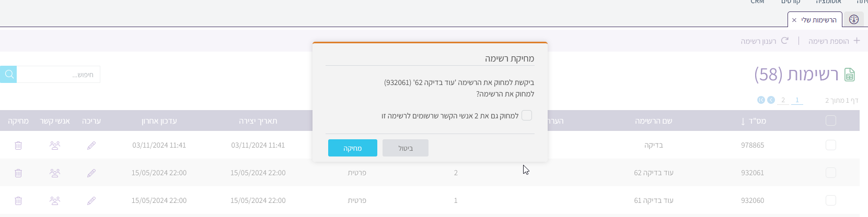This screenshot has height=217, width=868.
Task: Click into the חיפוש search field
Action: (58, 75)
